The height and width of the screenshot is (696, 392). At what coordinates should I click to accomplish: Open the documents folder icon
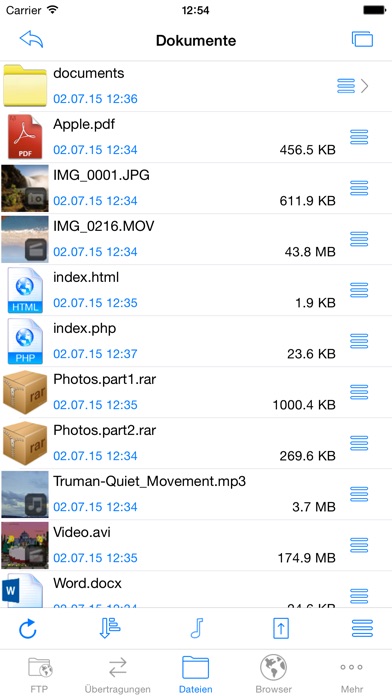(x=25, y=86)
